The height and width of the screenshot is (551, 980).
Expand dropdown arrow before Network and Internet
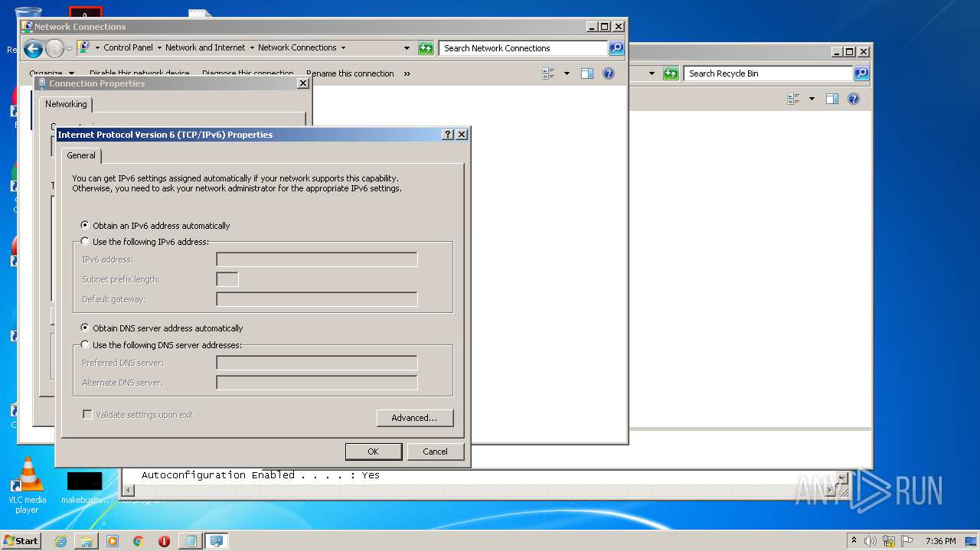tap(158, 47)
